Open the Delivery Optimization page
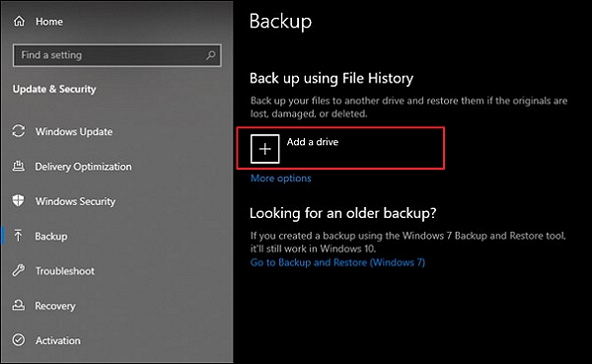This screenshot has width=592, height=364. [84, 167]
